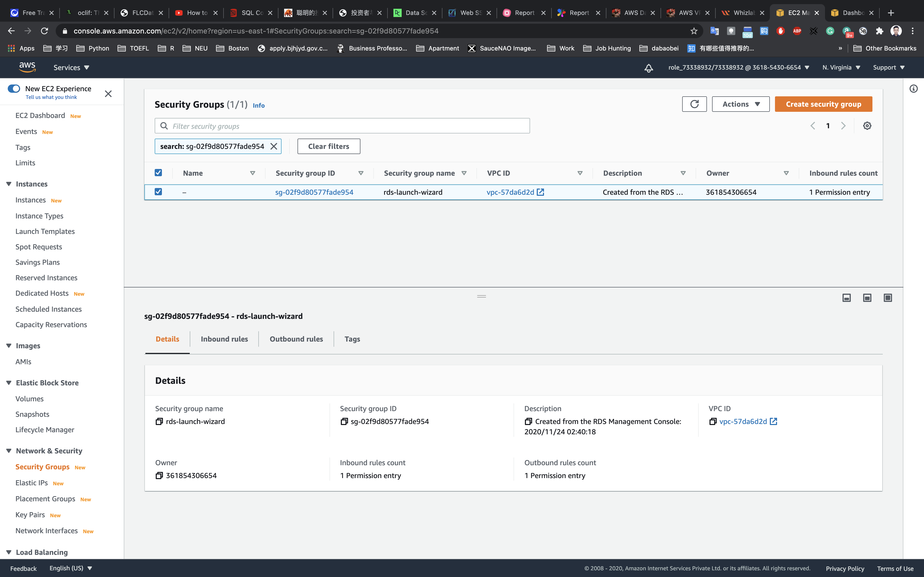
Task: Remove the search filter token
Action: click(274, 147)
